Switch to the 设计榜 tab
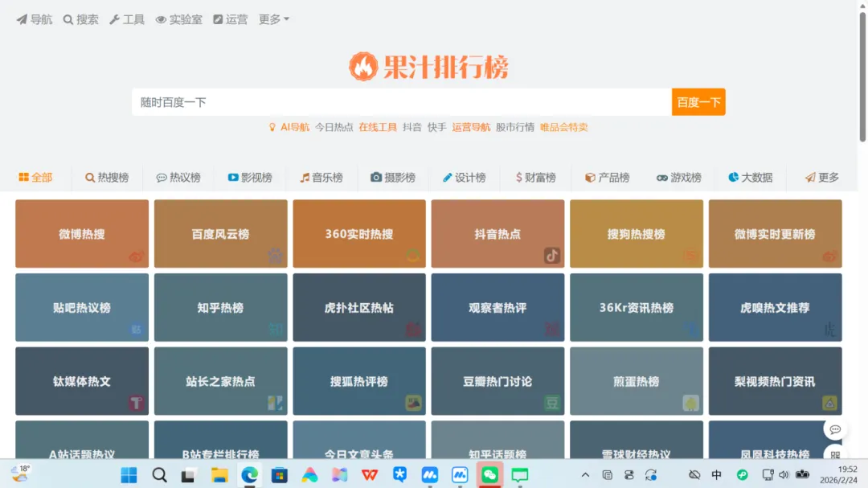The width and height of the screenshot is (868, 488). 465,177
